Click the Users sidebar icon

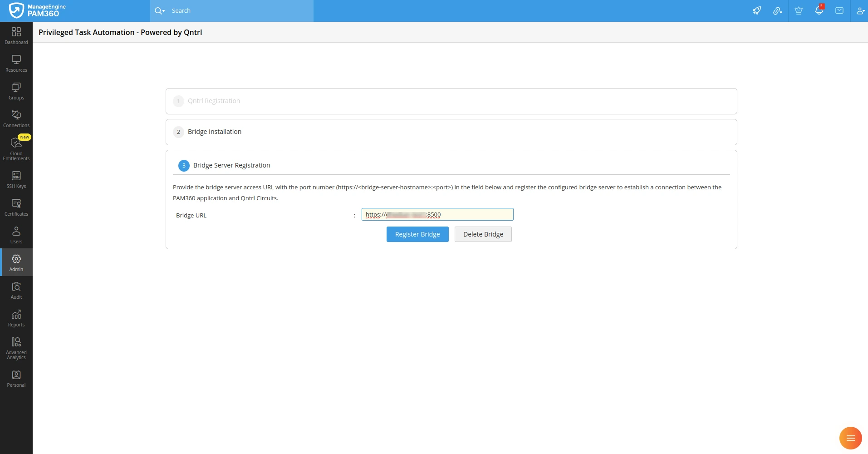pos(16,234)
